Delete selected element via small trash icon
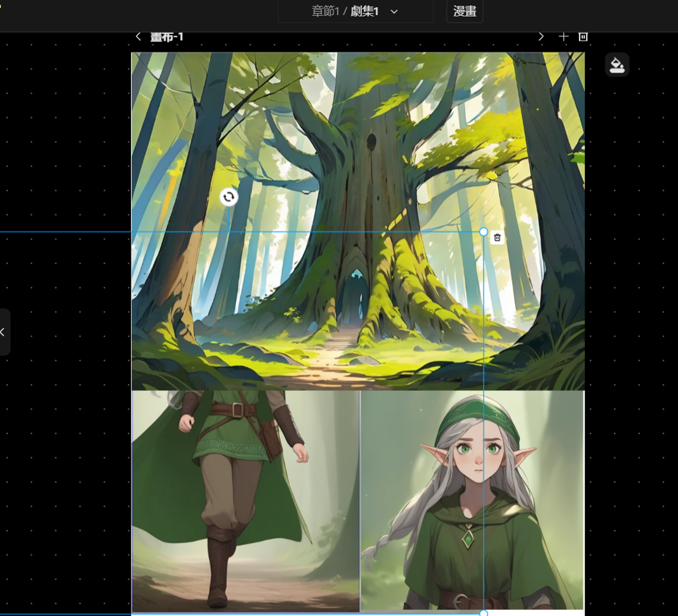Image resolution: width=678 pixels, height=616 pixels. pyautogui.click(x=497, y=238)
